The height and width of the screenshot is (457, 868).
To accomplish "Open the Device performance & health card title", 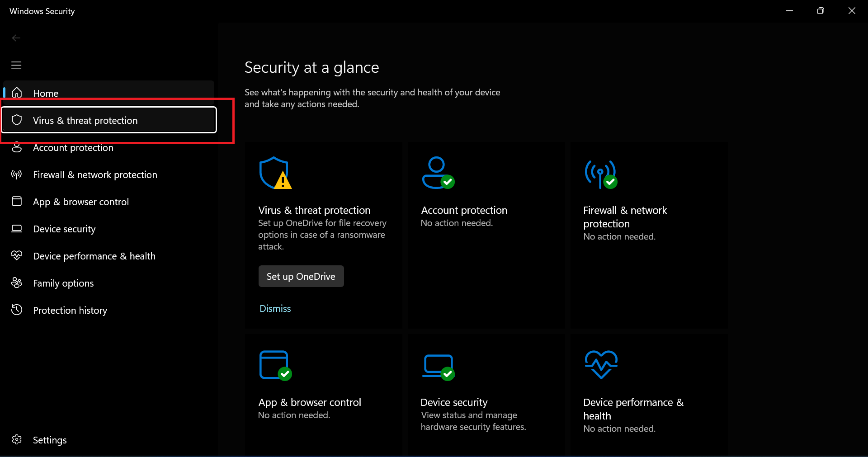I will (633, 409).
